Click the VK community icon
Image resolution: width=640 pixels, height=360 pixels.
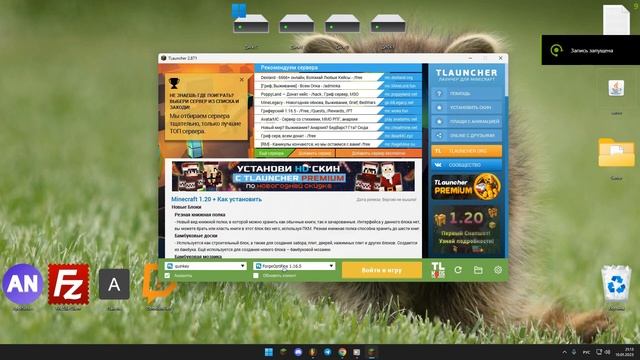tap(438, 165)
